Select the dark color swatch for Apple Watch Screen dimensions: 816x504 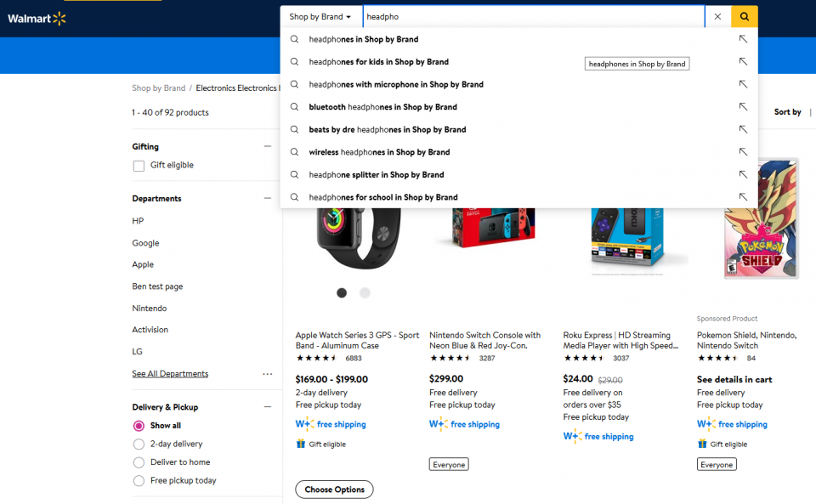(x=342, y=293)
